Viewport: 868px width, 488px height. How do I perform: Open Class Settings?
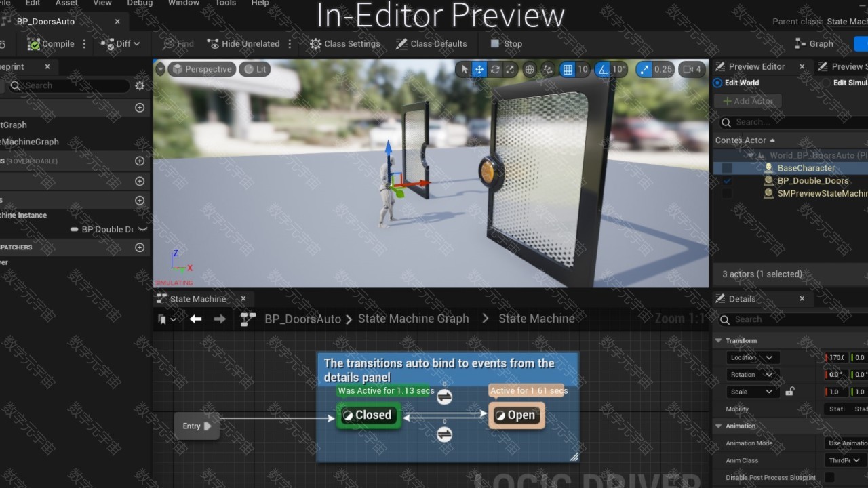(344, 43)
